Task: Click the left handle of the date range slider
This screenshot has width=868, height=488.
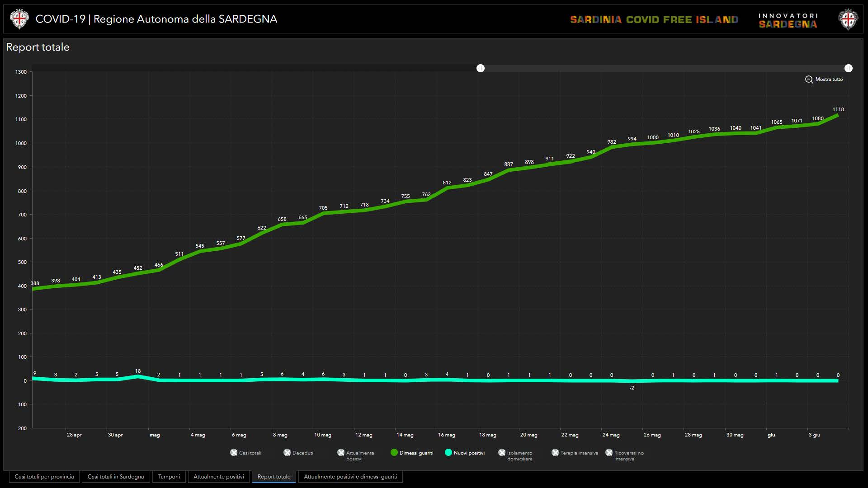Action: [481, 68]
